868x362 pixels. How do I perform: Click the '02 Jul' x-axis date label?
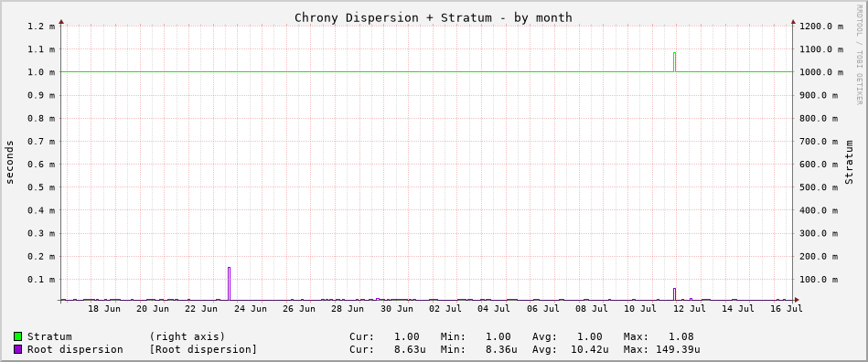[445, 309]
